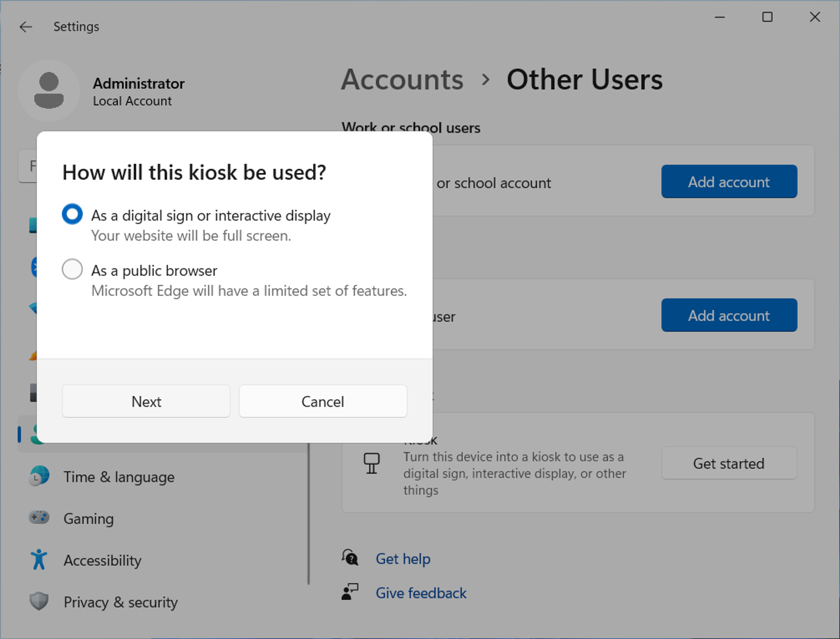Click the sidebar scrollbar
Viewport: 840px width, 639px height.
coord(309,513)
